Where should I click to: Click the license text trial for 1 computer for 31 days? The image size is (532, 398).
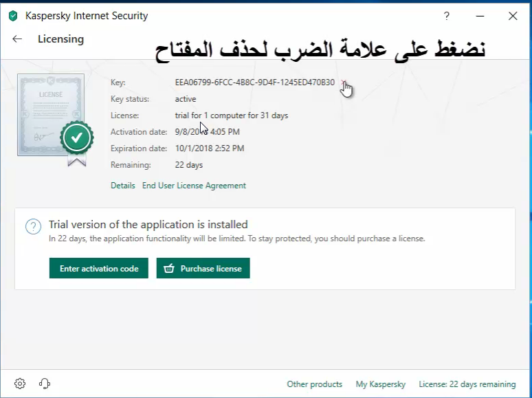coord(232,115)
